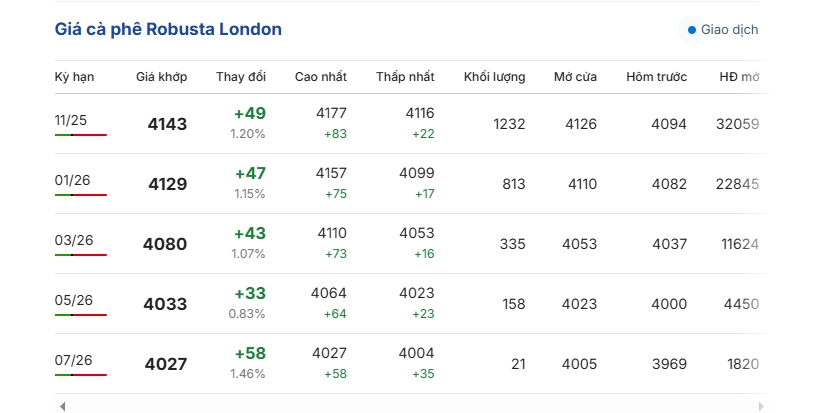The image size is (815, 413).
Task: Select the Giá khớp column header
Action: (161, 77)
